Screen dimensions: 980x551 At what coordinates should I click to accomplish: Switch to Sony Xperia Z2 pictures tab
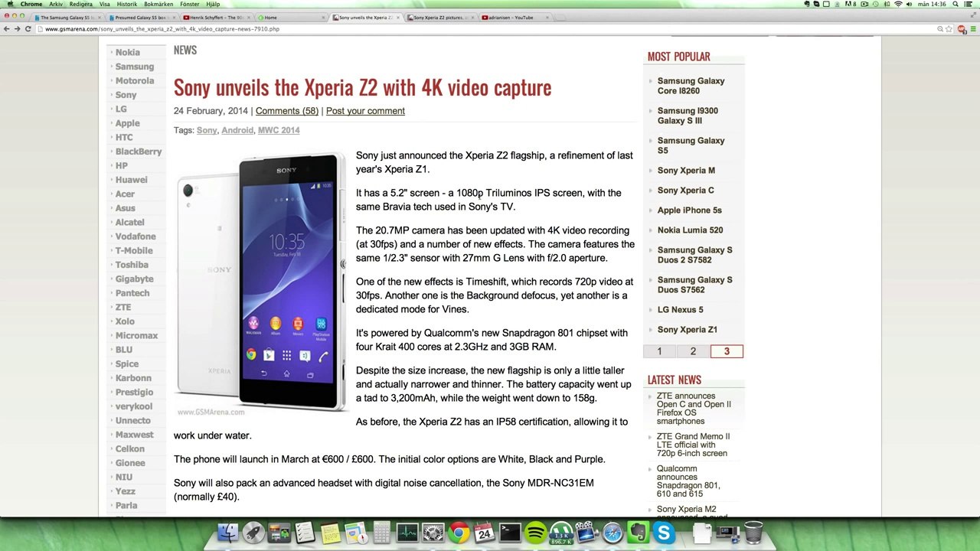pyautogui.click(x=440, y=17)
